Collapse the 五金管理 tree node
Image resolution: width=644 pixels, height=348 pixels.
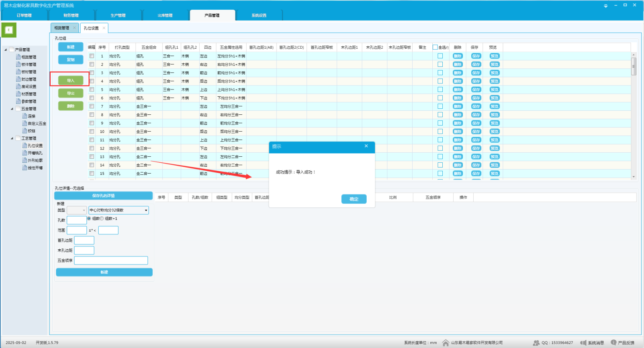[x=12, y=109]
